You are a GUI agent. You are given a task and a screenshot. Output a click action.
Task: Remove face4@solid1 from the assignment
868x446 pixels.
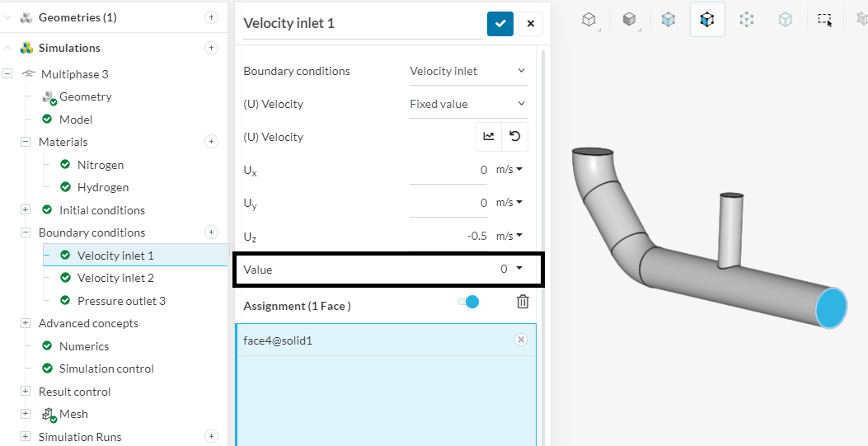click(521, 340)
